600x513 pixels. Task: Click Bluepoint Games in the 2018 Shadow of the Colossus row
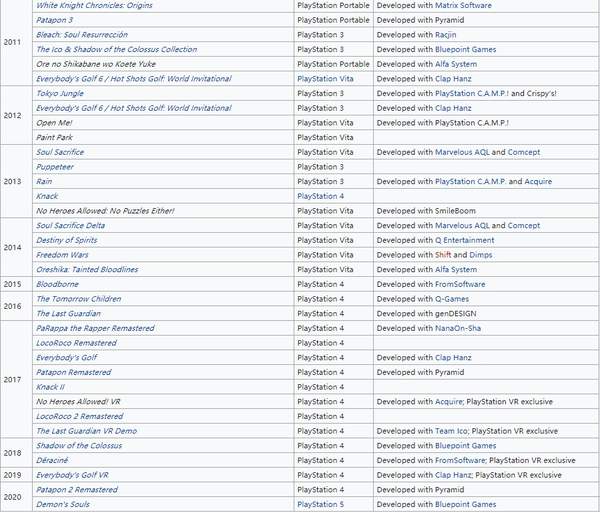click(x=466, y=445)
